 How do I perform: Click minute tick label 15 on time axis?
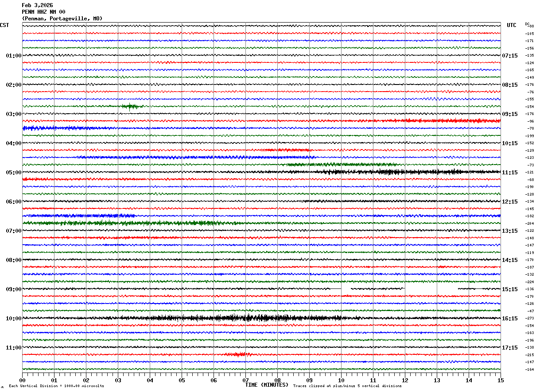click(501, 380)
